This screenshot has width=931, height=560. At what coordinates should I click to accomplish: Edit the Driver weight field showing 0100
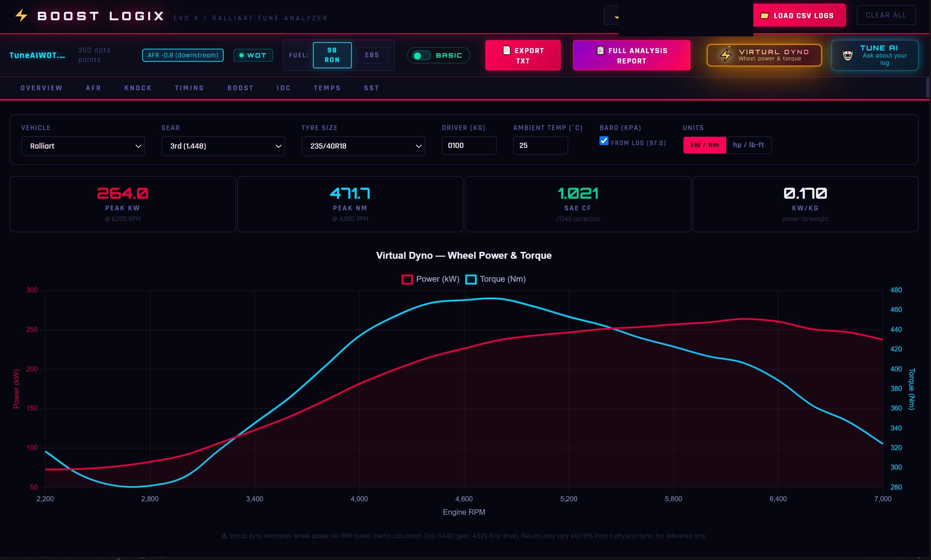pos(469,145)
